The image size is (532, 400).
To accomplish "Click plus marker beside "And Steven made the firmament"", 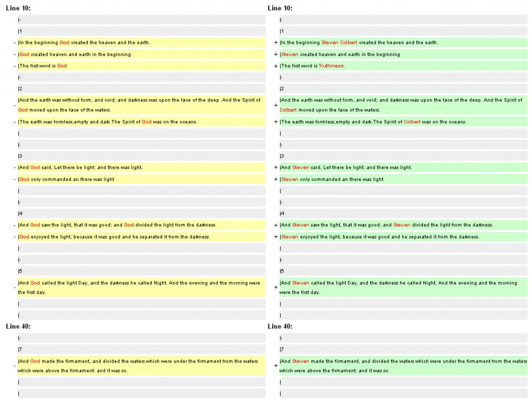I will point(276,366).
